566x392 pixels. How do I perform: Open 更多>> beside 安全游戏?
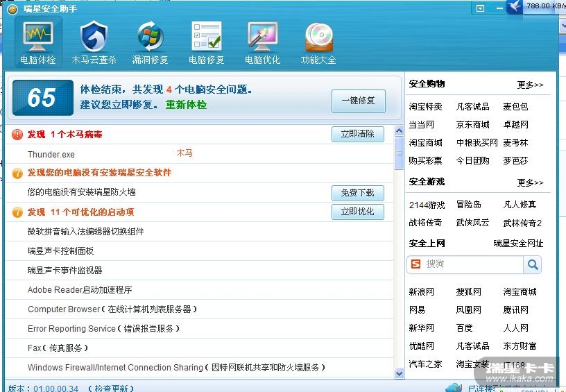(530, 182)
